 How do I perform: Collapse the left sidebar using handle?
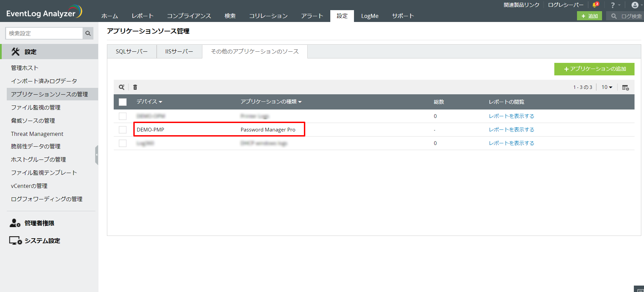(x=97, y=155)
